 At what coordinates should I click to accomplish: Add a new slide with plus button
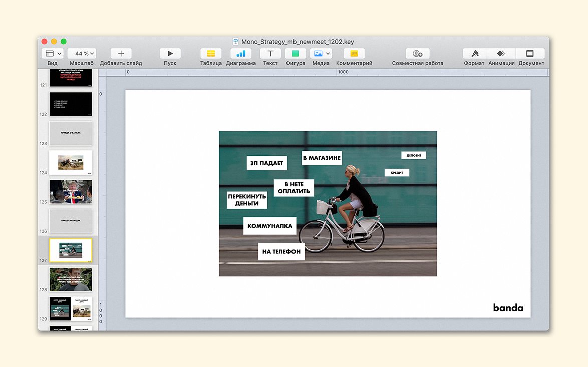121,53
